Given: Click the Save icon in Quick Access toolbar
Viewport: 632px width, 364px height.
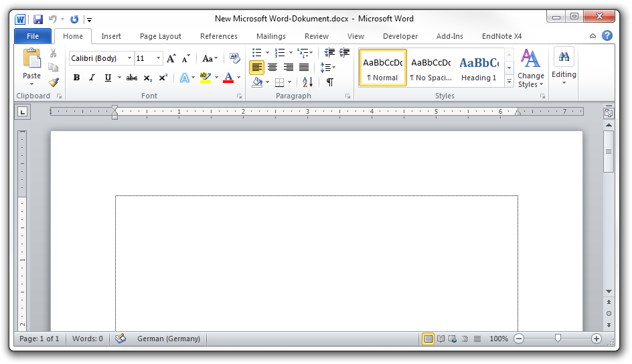Looking at the screenshot, I should pyautogui.click(x=38, y=19).
